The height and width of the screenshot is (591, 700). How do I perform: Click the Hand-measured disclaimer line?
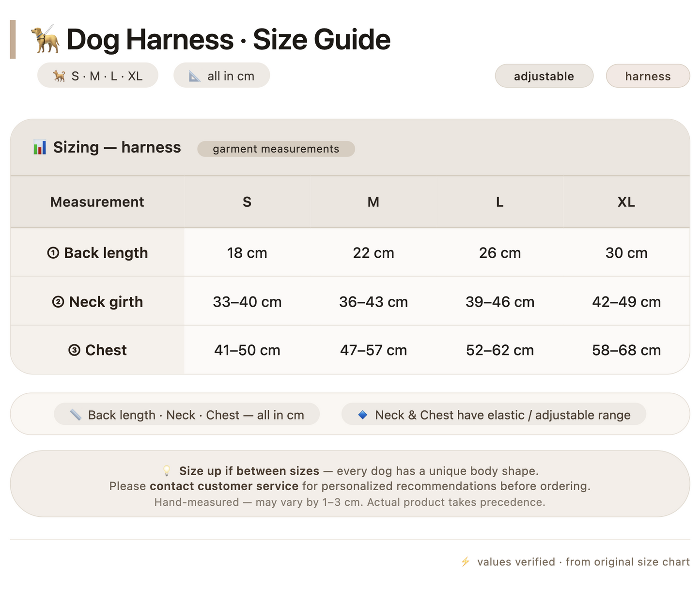pos(350,502)
